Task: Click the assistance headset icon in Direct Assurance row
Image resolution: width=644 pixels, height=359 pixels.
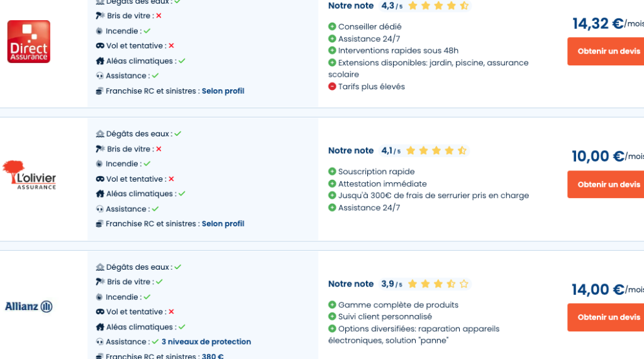Action: coord(99,76)
